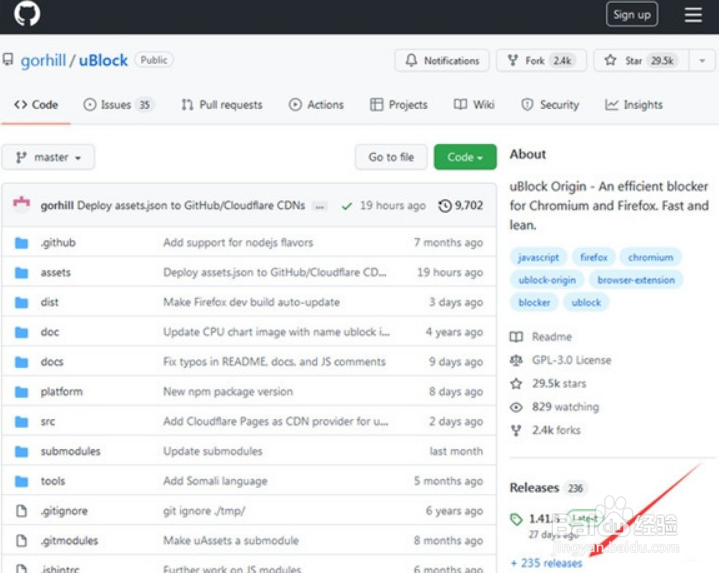Click the src folder icon
Viewport: 719px width, 573px height.
coord(21,421)
